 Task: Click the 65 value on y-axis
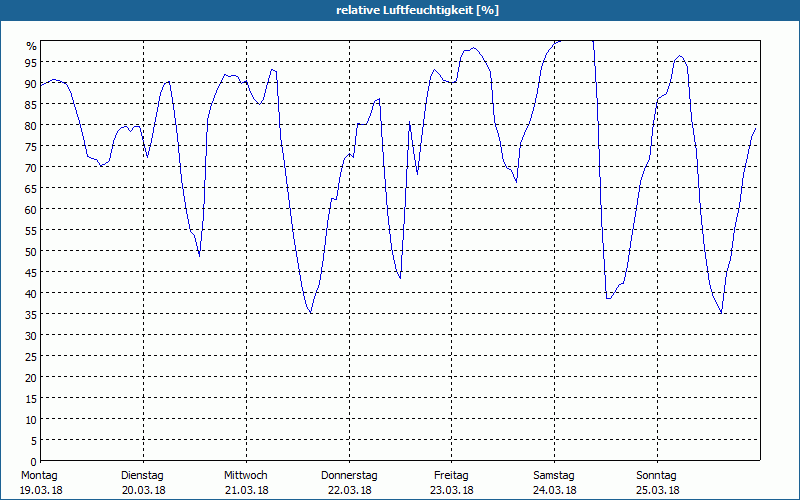point(31,189)
